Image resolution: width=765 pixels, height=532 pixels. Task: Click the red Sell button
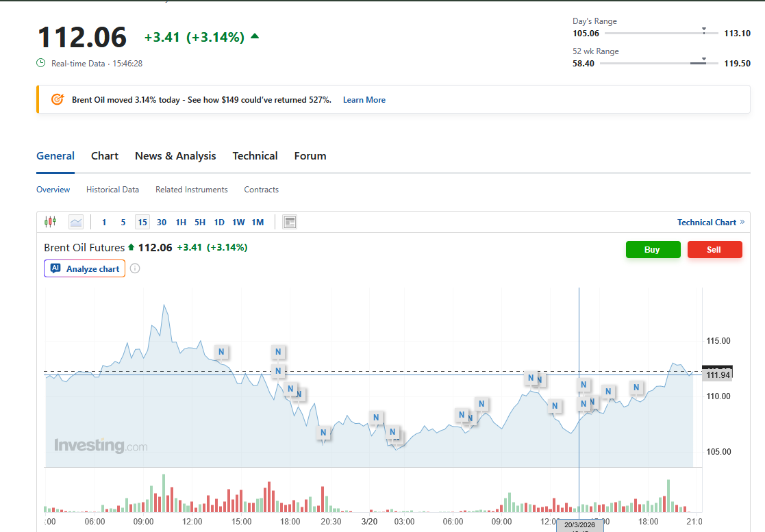pos(715,250)
